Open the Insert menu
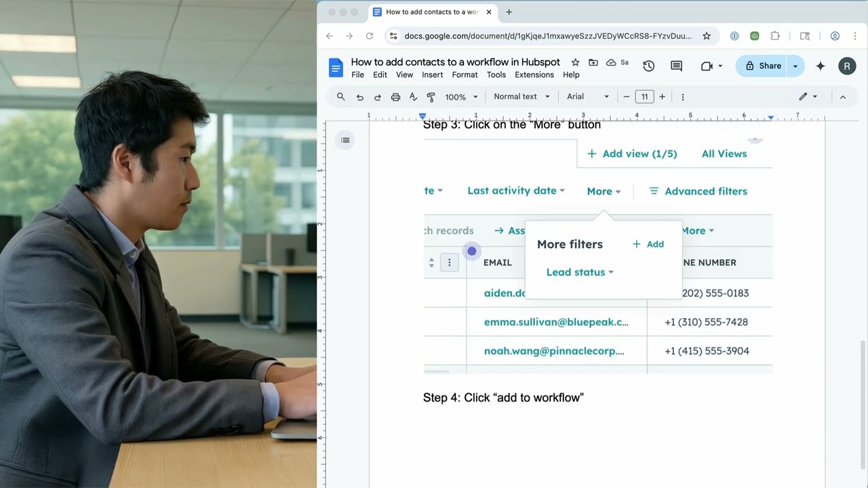This screenshot has width=868, height=488. pos(432,75)
